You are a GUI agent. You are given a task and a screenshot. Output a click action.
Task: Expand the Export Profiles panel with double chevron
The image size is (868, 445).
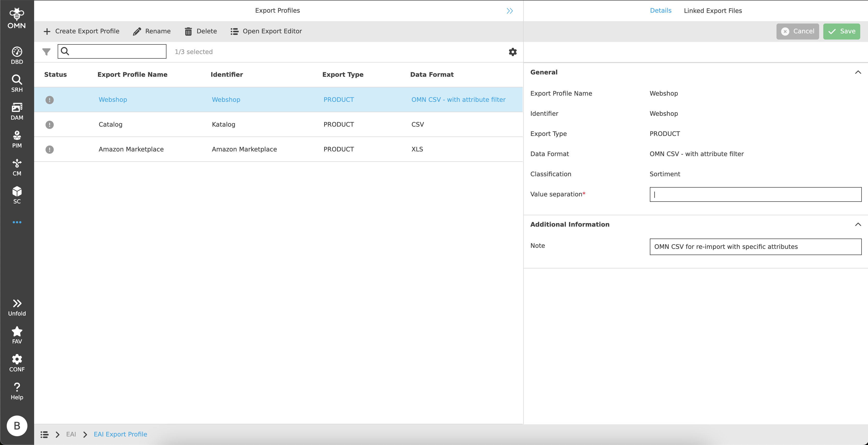pyautogui.click(x=509, y=11)
